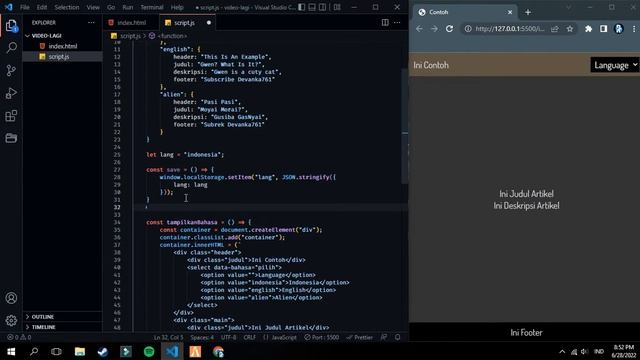Close the Contoh browser tab
This screenshot has width=640, height=360.
point(510,12)
